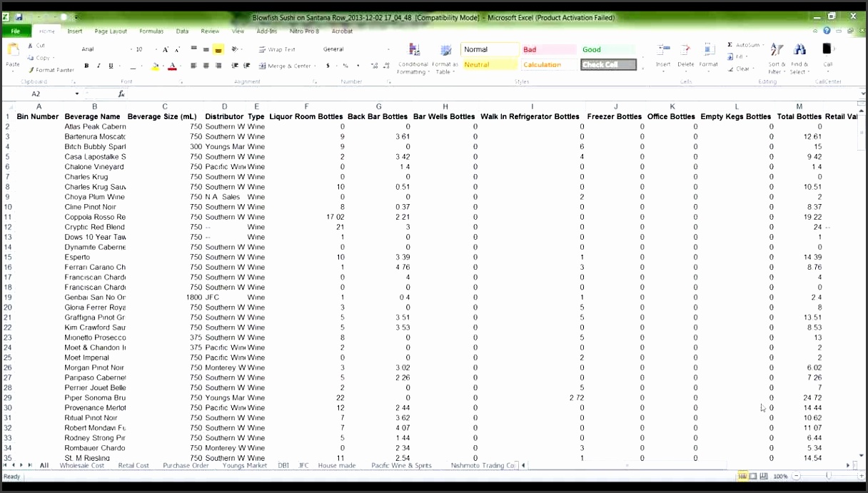This screenshot has height=493, width=868.
Task: Open the Format Painter tool
Action: [x=50, y=69]
